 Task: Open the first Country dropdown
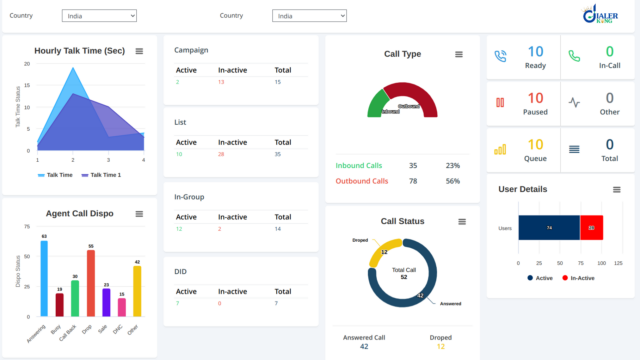(99, 16)
